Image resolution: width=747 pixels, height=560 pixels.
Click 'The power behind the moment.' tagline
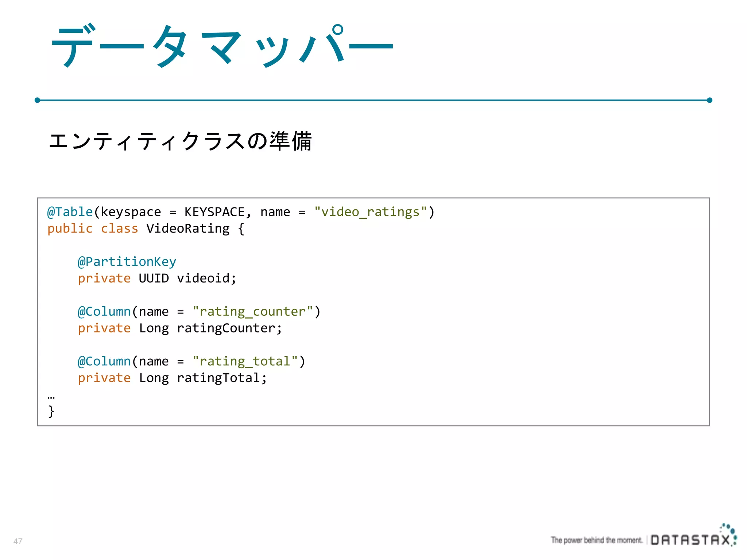click(596, 540)
